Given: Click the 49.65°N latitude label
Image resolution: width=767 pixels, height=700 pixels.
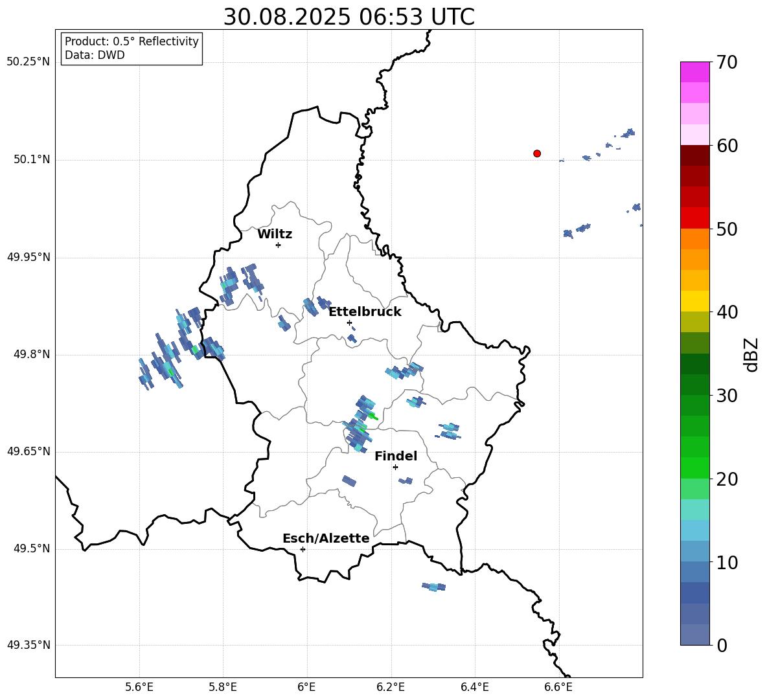Looking at the screenshot, I should point(28,451).
